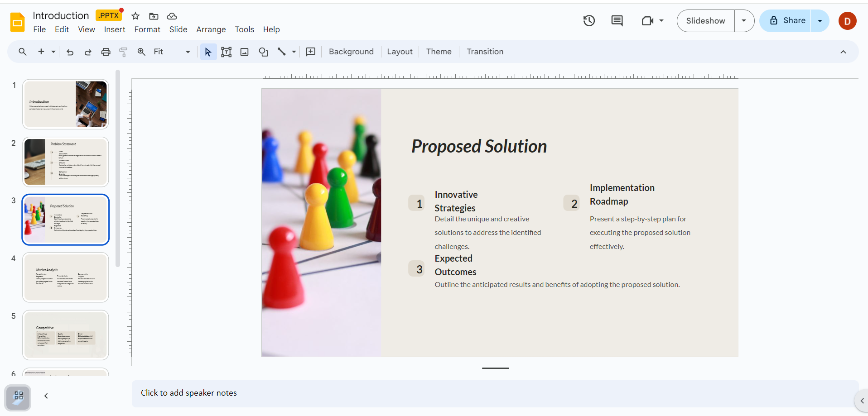The width and height of the screenshot is (868, 416).
Task: Click the Implementation Roadmap heading
Action: (622, 195)
